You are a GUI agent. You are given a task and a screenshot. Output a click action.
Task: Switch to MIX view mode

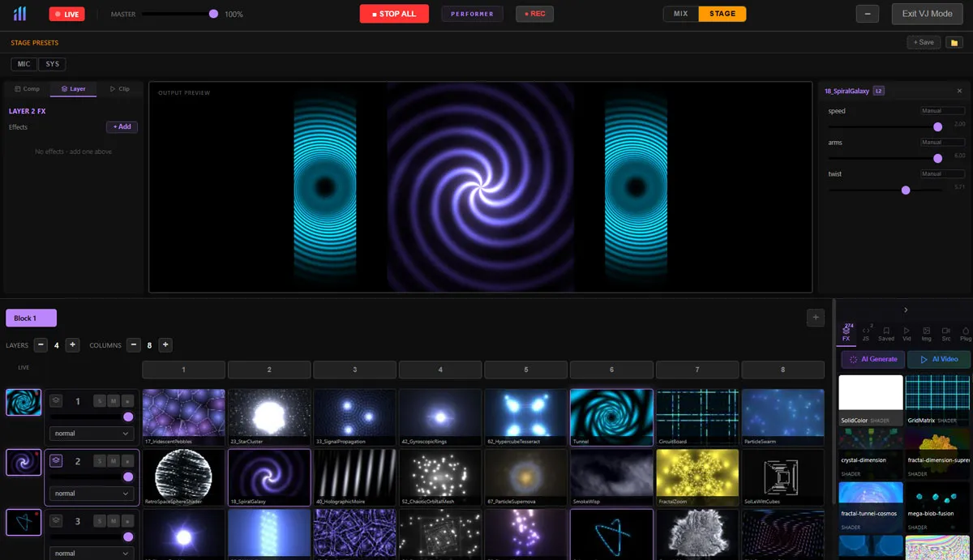point(681,14)
